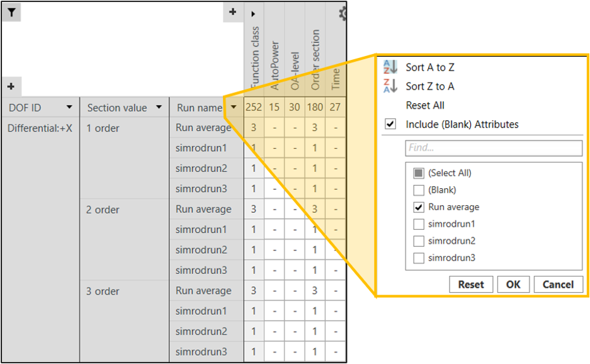
Task: Click the filter funnel icon
Action: click(11, 11)
